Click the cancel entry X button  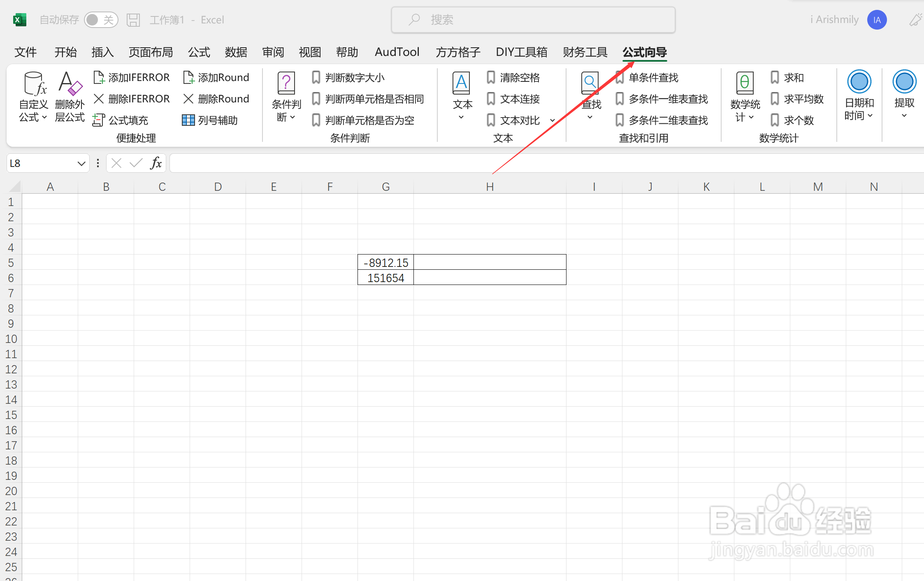click(116, 163)
